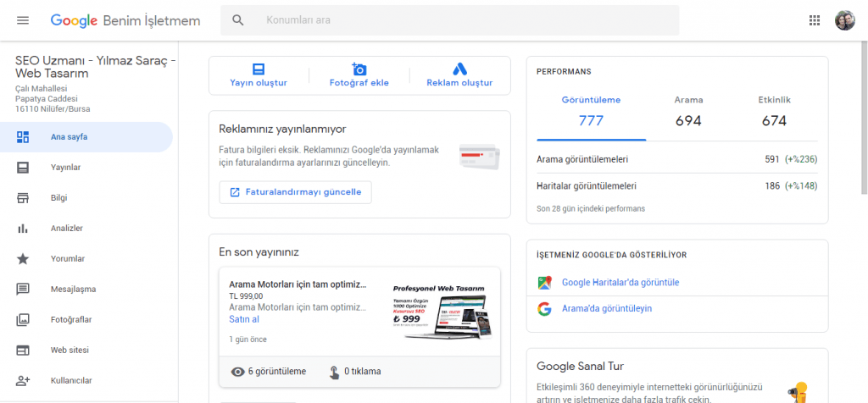Click the post title Arama Motorları için
Screen dimensions: 868x403
coord(298,284)
